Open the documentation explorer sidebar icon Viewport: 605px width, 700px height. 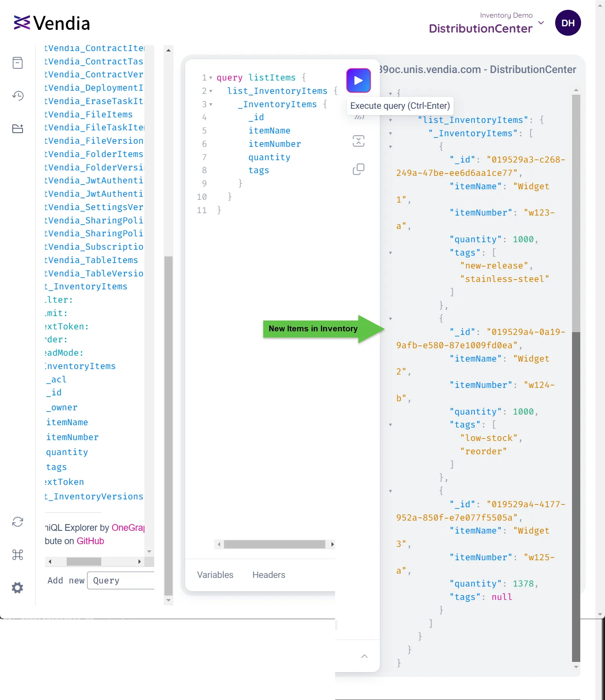(18, 63)
